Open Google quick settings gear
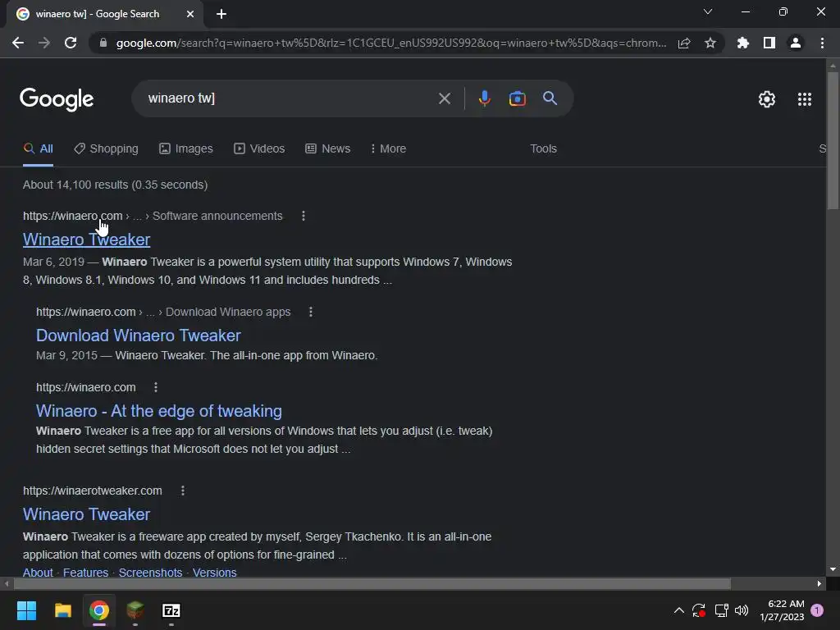840x630 pixels. coord(767,99)
